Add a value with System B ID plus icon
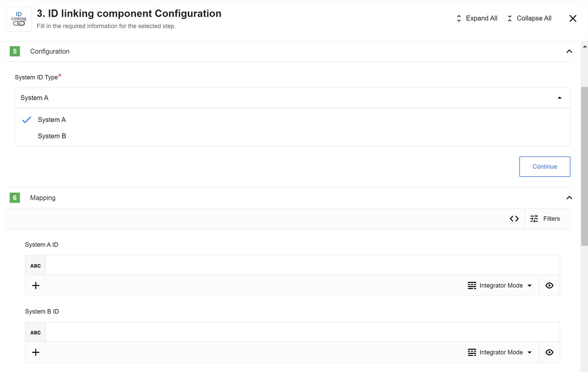 click(x=36, y=352)
